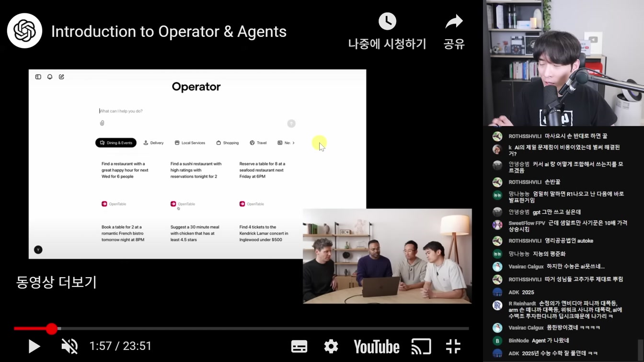Viewport: 644px width, 362px height.
Task: Click the paperclip attachment icon
Action: pos(102,123)
